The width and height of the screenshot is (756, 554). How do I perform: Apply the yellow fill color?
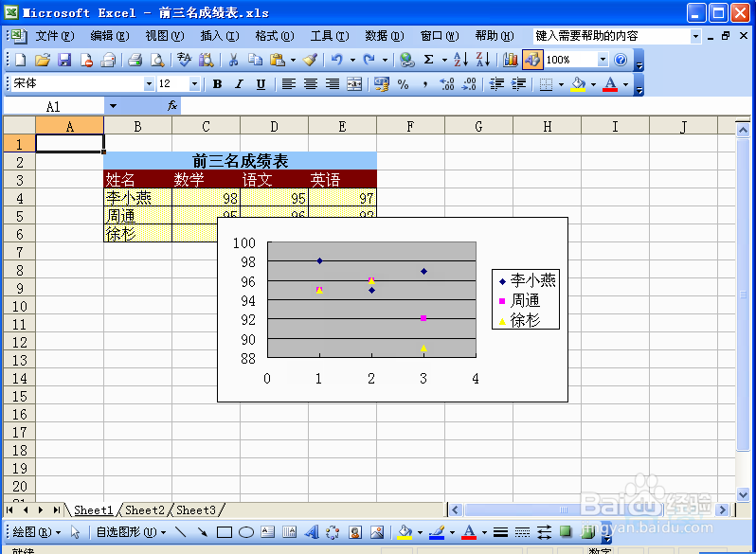(578, 84)
